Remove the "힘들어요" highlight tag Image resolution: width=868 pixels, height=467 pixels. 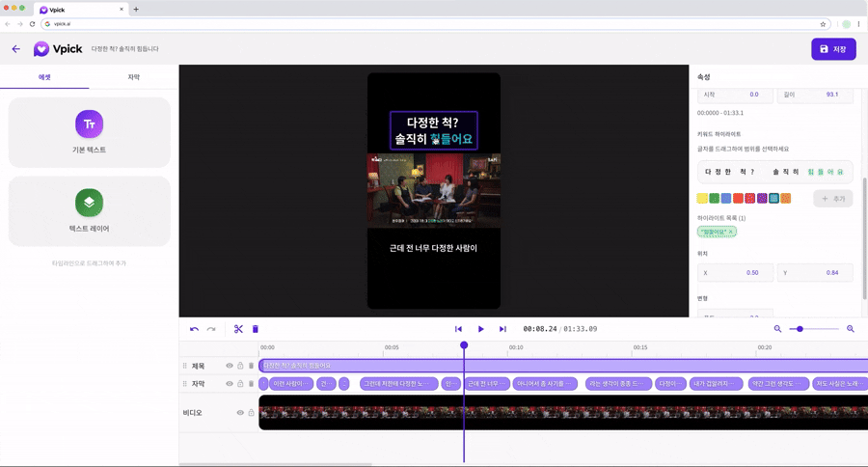point(731,232)
